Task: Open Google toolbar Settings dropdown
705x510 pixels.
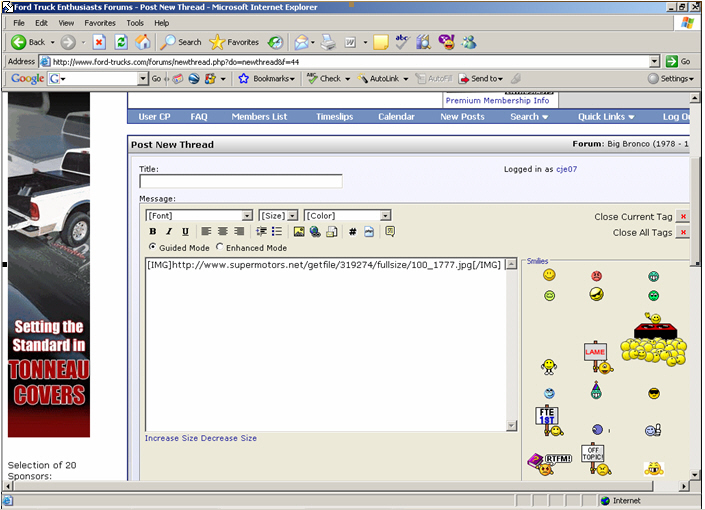Action: point(671,79)
